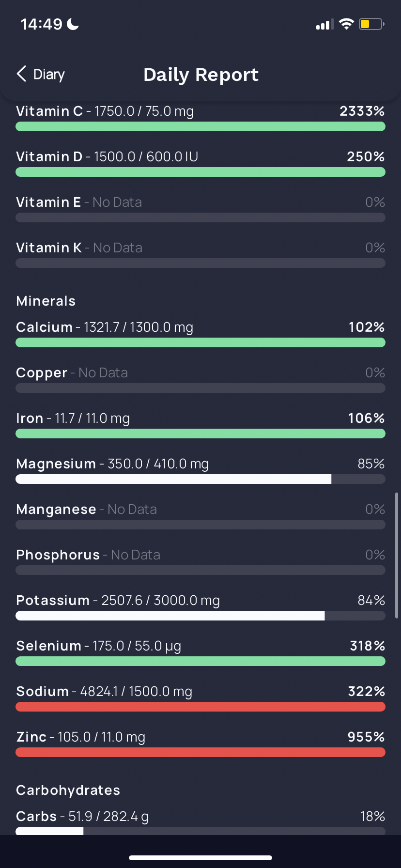Tap the cellular signal bars icon

tap(325, 24)
